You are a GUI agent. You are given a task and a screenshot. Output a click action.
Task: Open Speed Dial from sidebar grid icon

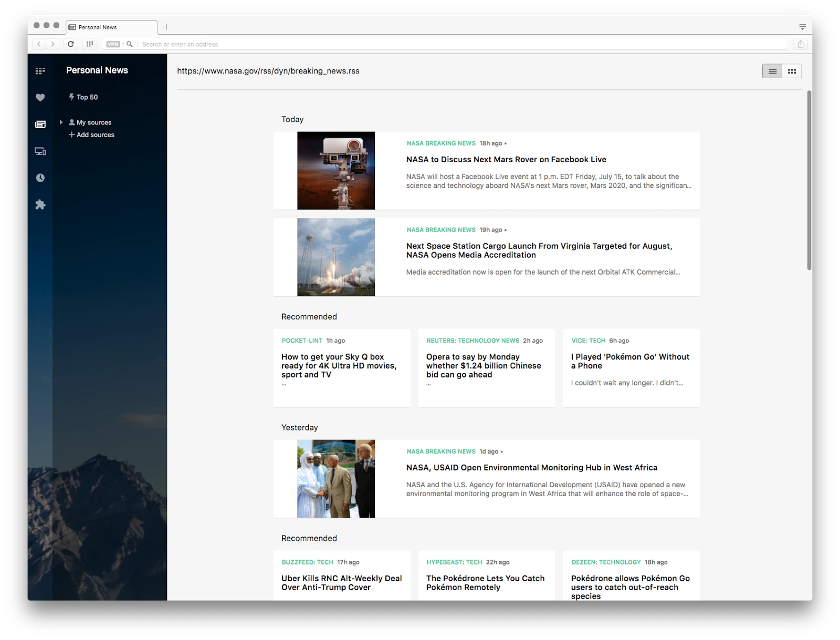[x=40, y=71]
